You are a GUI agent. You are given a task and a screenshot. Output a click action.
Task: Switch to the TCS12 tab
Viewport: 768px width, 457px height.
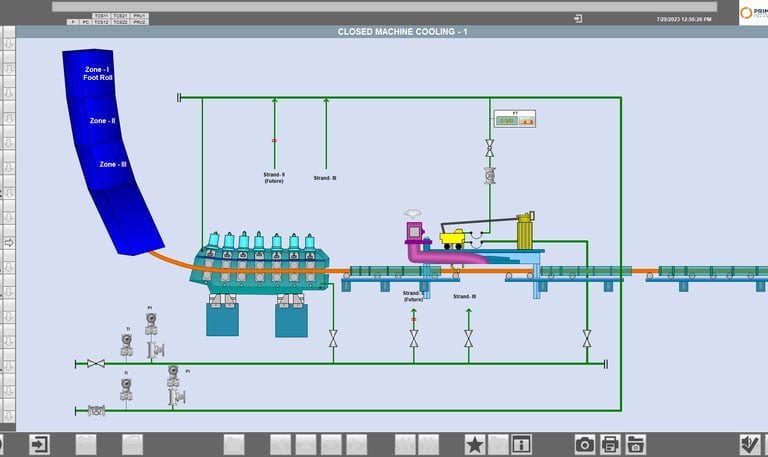[101, 22]
